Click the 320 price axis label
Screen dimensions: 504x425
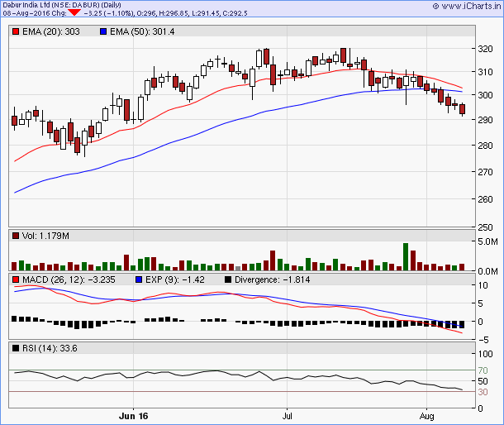pos(485,49)
